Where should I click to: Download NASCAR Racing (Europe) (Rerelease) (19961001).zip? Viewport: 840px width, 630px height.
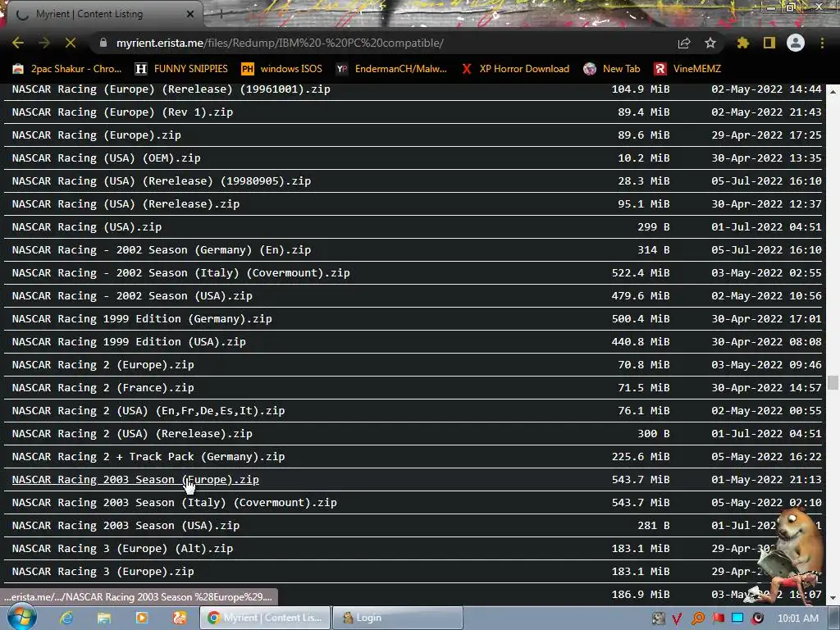pos(171,89)
